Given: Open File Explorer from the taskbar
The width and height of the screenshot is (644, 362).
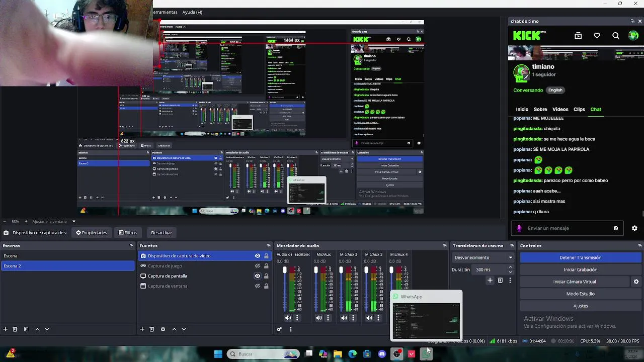Looking at the screenshot, I should 338,354.
